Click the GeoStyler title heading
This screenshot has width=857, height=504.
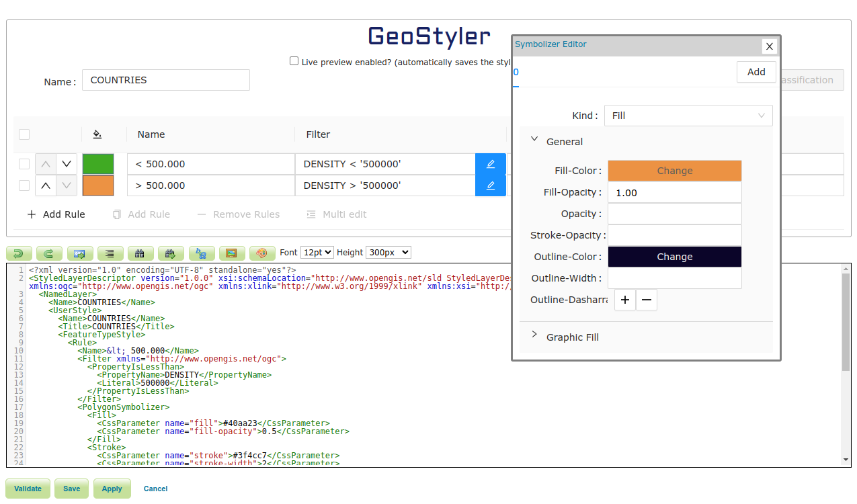[429, 36]
